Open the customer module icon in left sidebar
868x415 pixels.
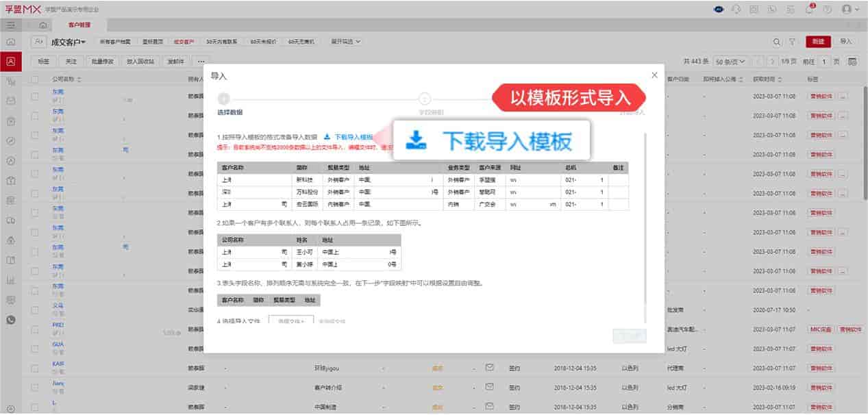(10, 61)
